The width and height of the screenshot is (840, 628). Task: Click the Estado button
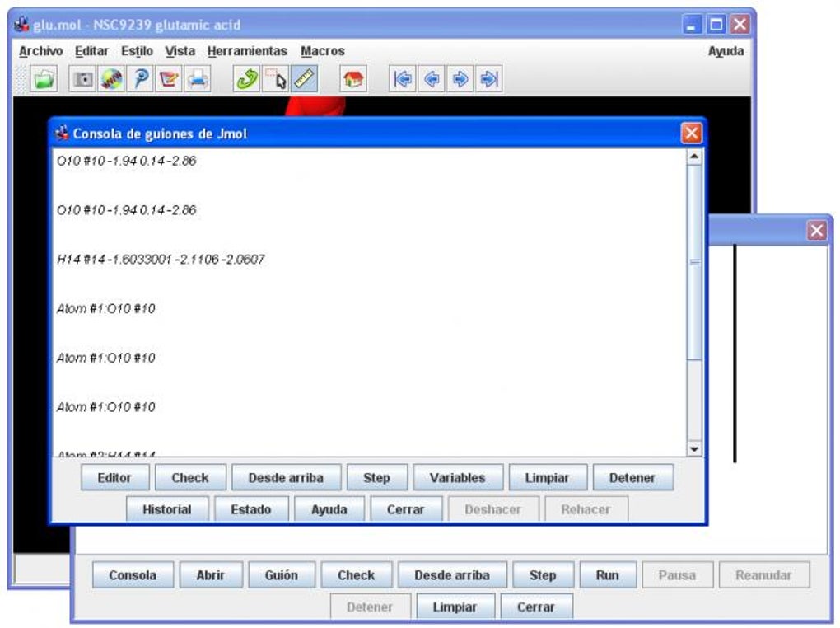click(251, 509)
